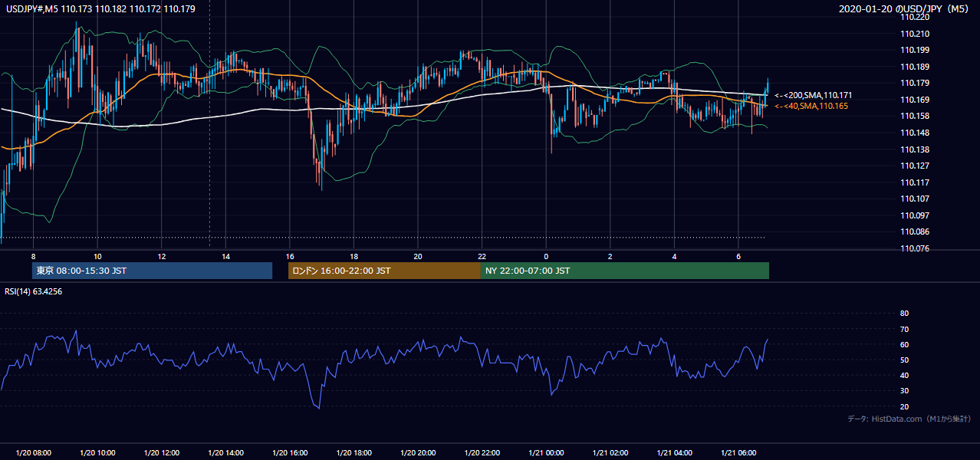
Task: Click hour label 2 under the price chart
Action: click(x=610, y=256)
